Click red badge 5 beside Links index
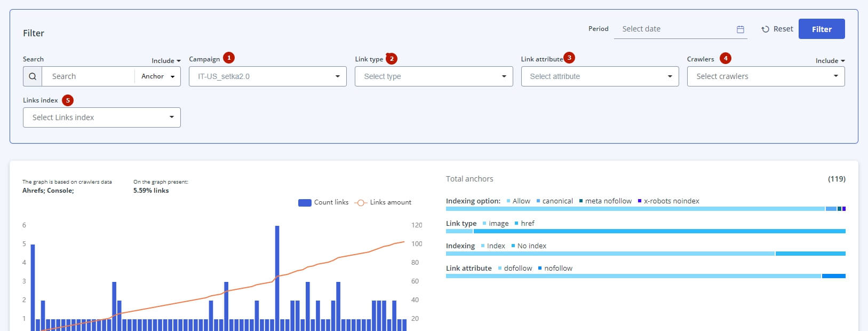868x331 pixels. pyautogui.click(x=68, y=100)
